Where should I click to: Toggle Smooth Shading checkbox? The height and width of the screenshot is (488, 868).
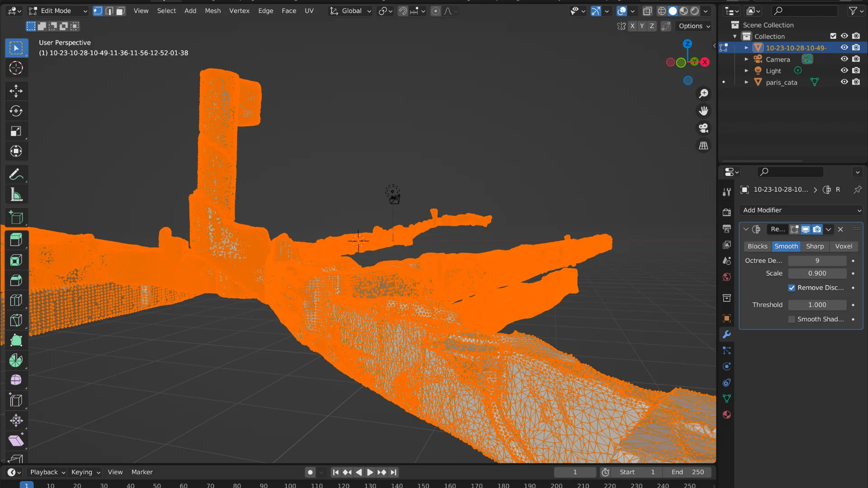792,319
